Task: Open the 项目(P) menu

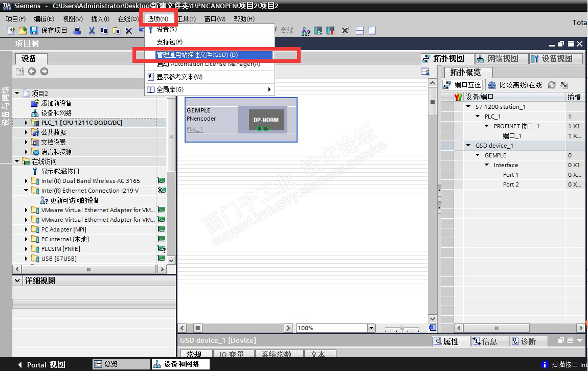Action: [x=15, y=19]
